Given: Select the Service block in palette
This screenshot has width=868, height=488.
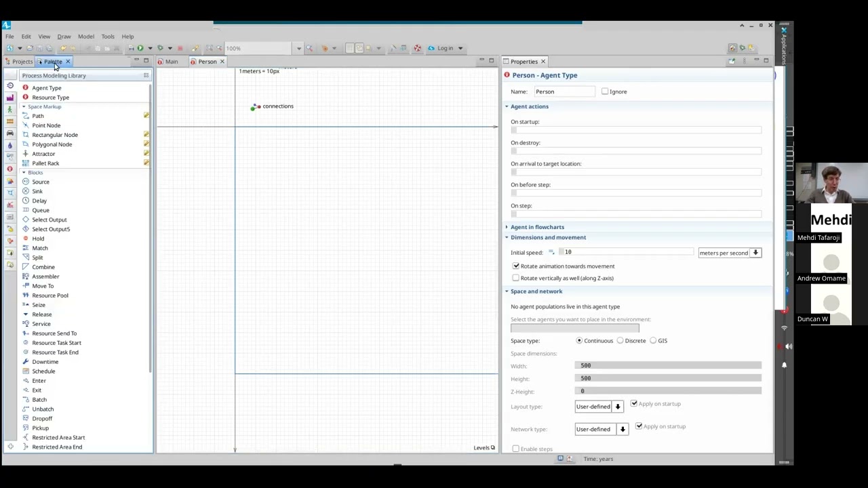Looking at the screenshot, I should pyautogui.click(x=41, y=324).
